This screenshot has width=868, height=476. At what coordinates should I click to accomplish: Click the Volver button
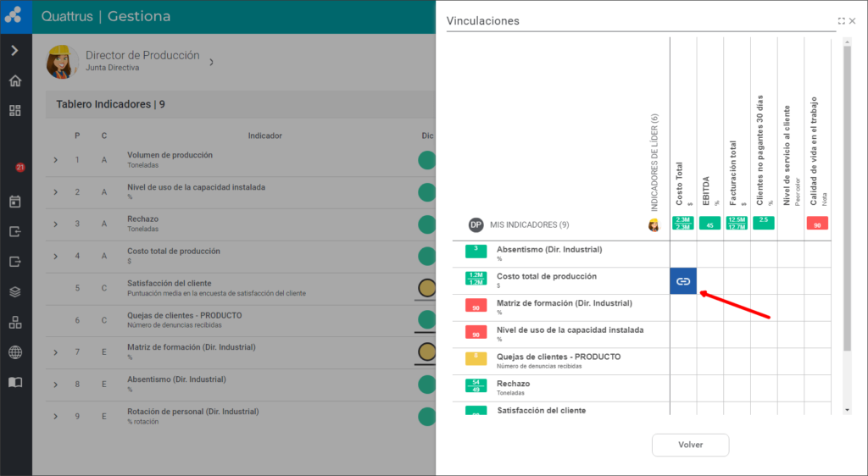[x=690, y=445]
